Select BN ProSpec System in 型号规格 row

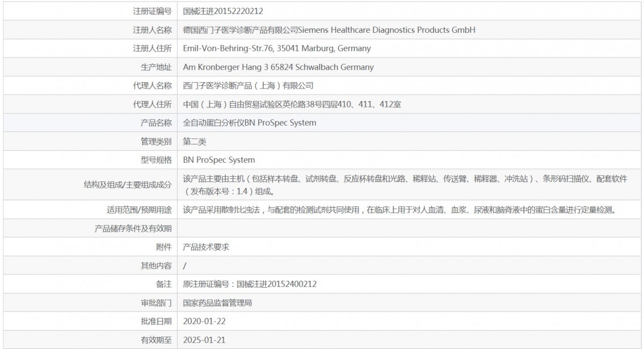pyautogui.click(x=219, y=159)
